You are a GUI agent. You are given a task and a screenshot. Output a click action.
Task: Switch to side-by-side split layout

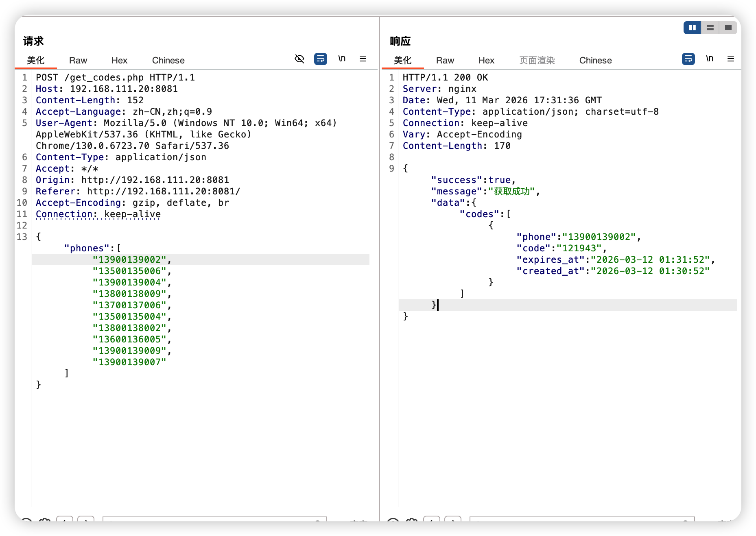[x=692, y=28]
